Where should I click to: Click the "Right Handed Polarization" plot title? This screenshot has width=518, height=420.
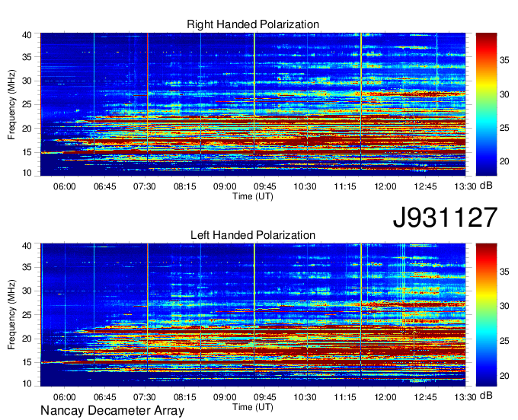pos(253,24)
